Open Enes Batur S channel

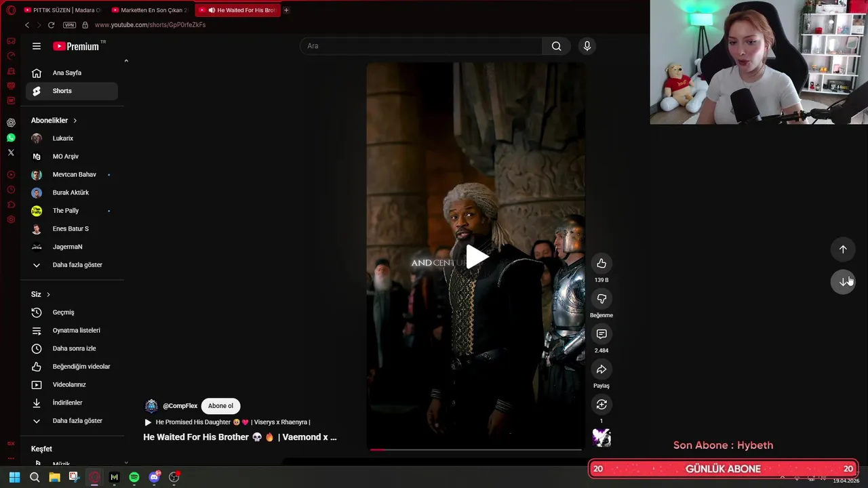72,228
